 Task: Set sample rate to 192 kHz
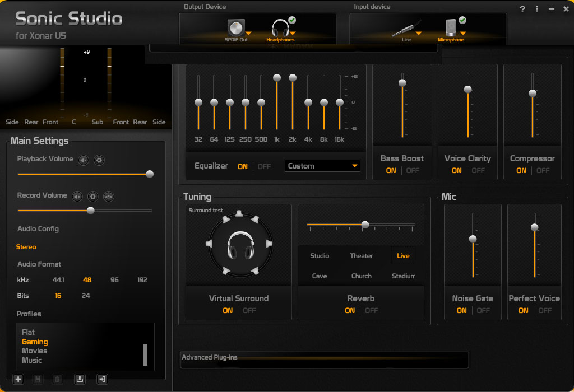(x=142, y=280)
